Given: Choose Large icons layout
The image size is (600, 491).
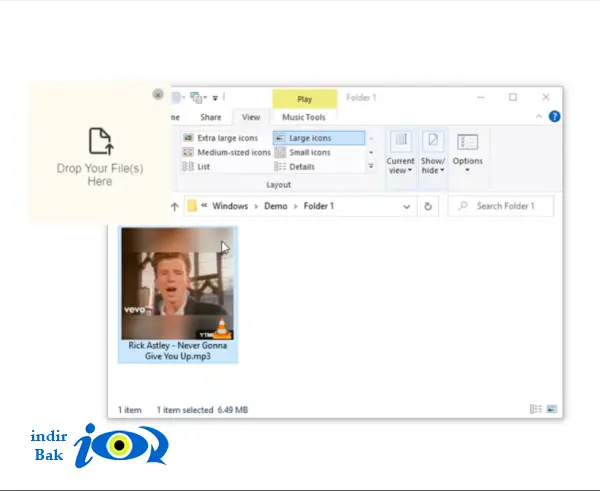Looking at the screenshot, I should point(319,138).
